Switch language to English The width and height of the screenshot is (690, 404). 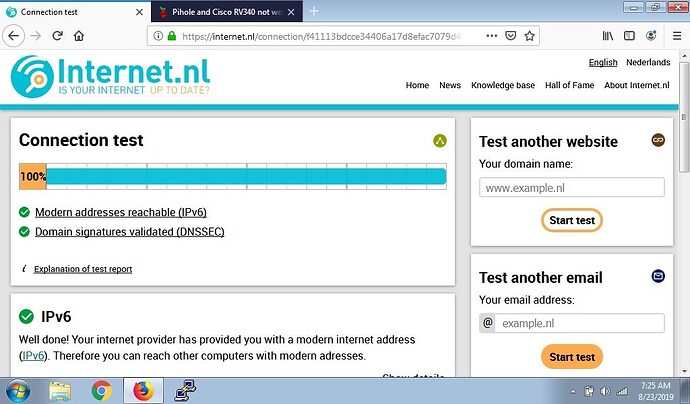(x=603, y=62)
